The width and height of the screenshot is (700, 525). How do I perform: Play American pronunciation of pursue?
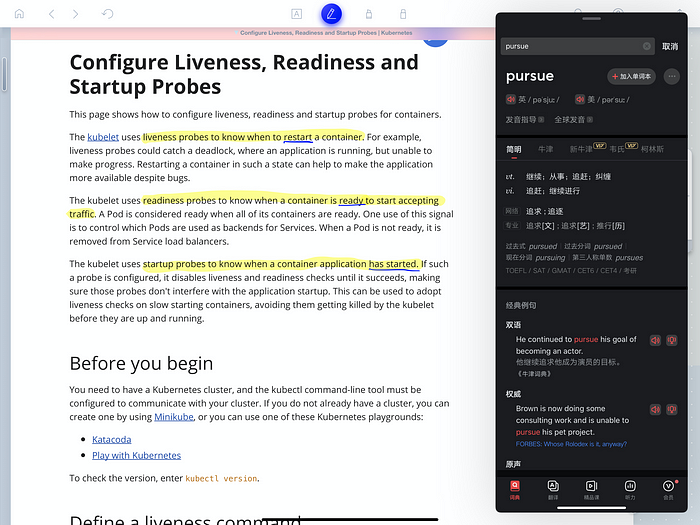click(579, 99)
